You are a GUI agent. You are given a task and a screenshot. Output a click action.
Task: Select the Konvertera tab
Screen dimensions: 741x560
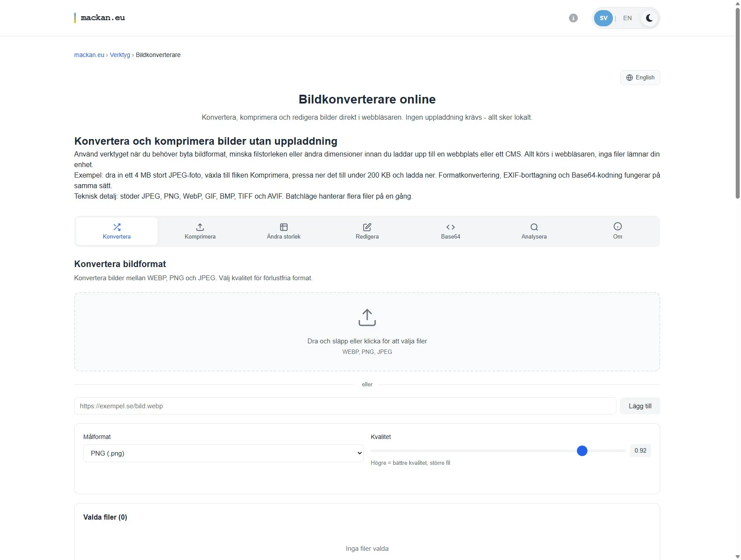pyautogui.click(x=117, y=231)
